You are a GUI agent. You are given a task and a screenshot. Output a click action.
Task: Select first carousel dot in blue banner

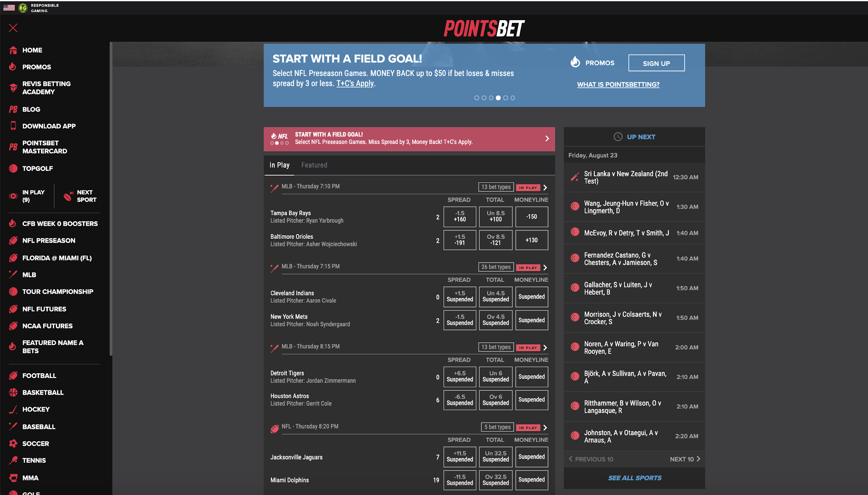point(476,98)
